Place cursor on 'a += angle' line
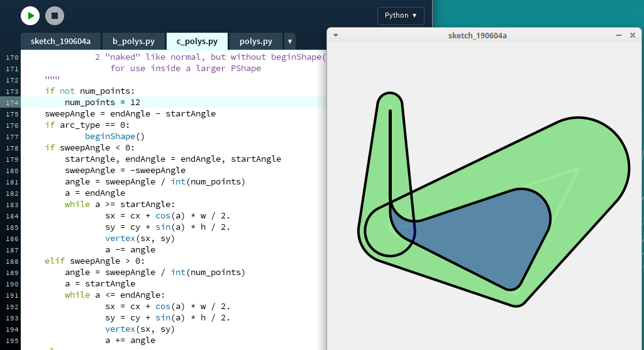Image resolution: width=644 pixels, height=350 pixels. coord(130,341)
